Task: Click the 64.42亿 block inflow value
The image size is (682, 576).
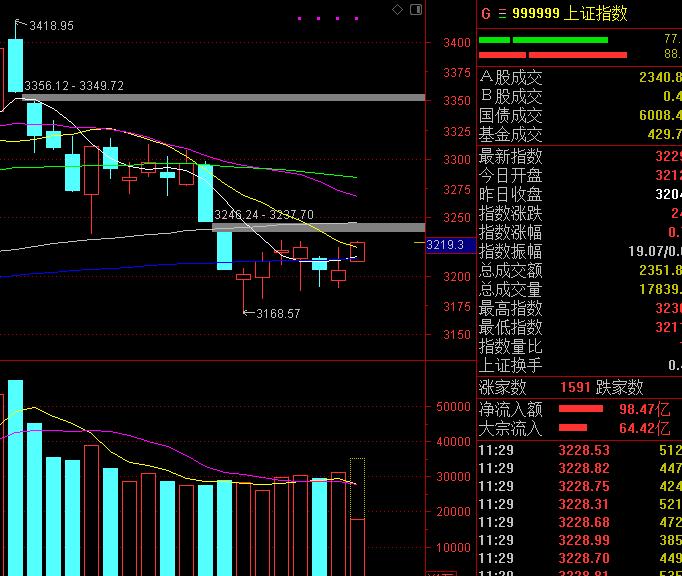Action: pyautogui.click(x=645, y=429)
